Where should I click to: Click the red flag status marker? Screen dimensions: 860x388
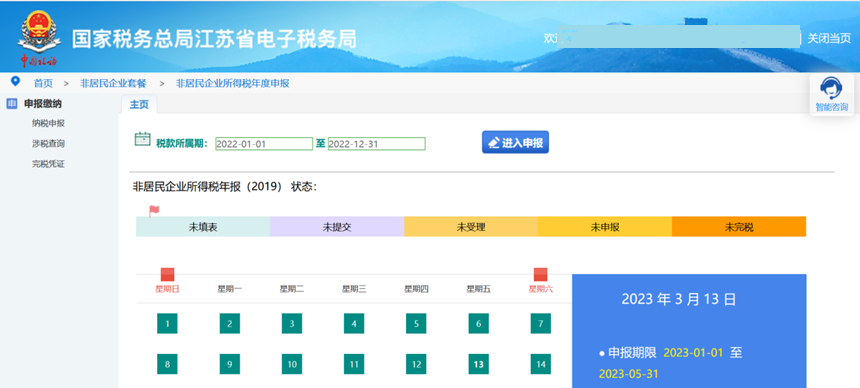[x=154, y=211]
